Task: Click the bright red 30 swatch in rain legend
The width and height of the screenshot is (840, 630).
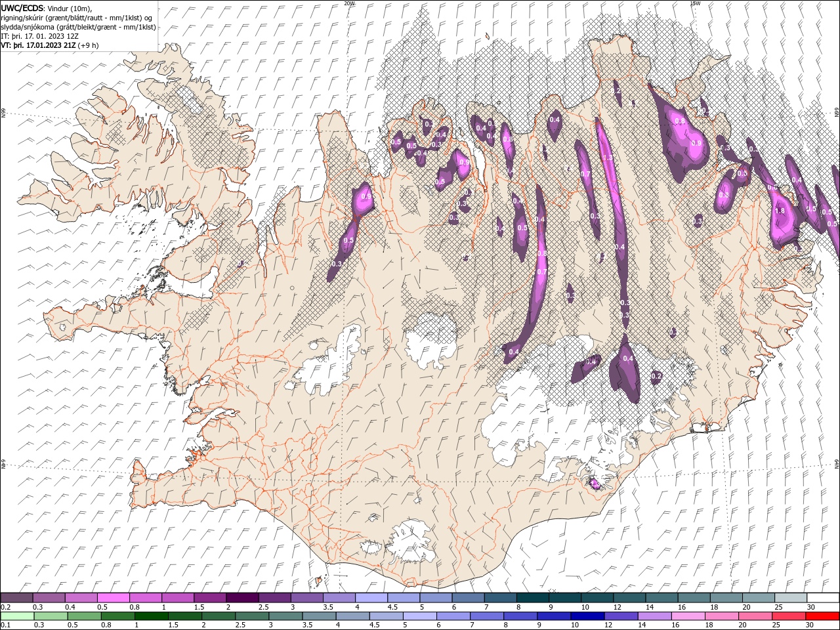Action: point(822,616)
